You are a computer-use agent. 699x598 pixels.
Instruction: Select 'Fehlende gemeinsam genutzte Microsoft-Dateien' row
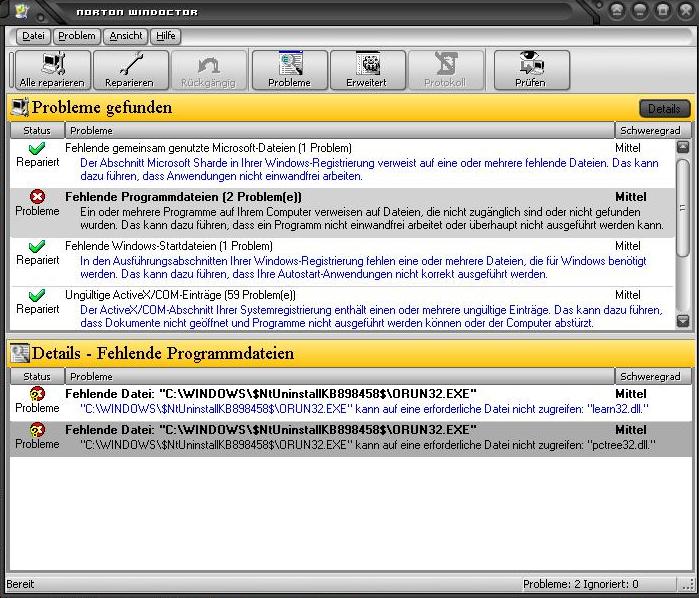(342, 163)
